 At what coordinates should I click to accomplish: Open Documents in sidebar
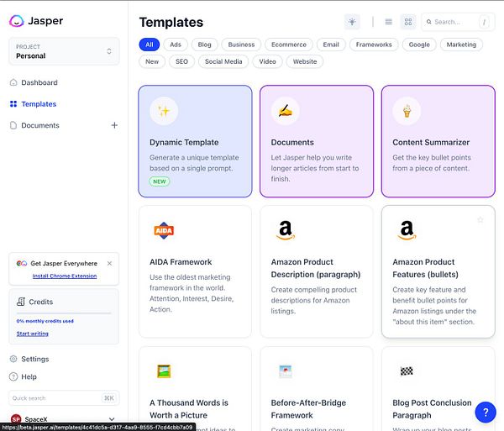pyautogui.click(x=40, y=125)
